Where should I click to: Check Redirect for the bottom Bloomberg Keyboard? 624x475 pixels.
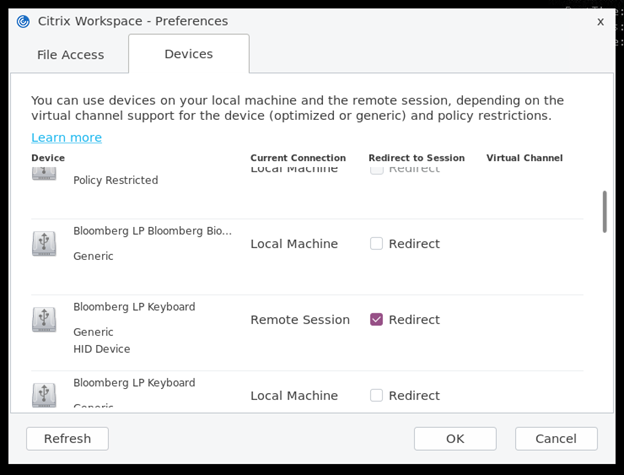pyautogui.click(x=377, y=395)
